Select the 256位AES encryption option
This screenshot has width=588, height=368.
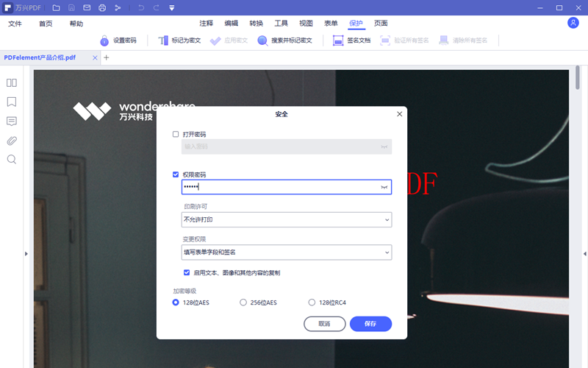(243, 302)
